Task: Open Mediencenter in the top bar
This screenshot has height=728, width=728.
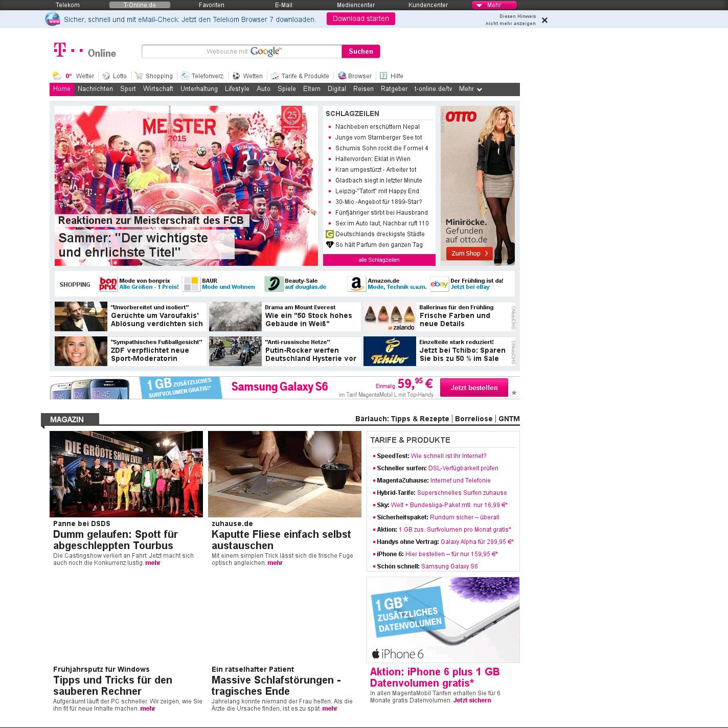Action: (x=356, y=5)
